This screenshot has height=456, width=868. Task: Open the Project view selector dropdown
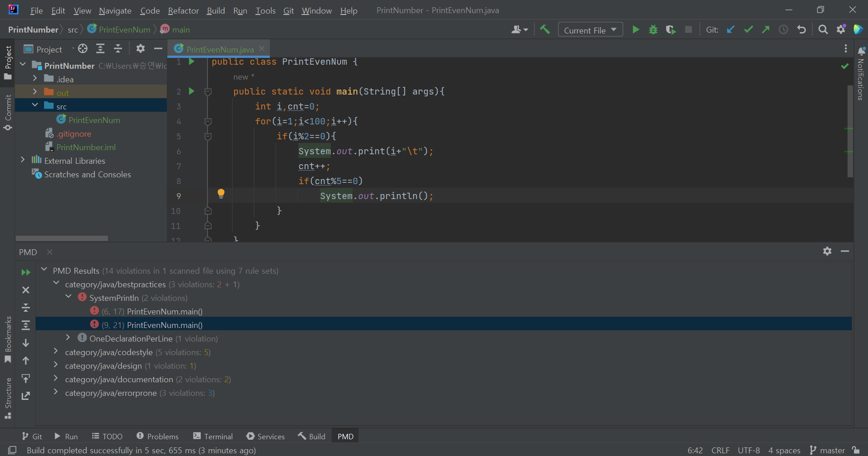point(49,49)
